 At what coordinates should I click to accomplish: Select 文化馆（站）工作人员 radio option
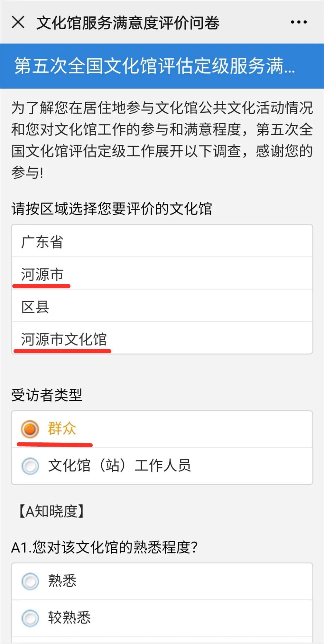pyautogui.click(x=30, y=466)
